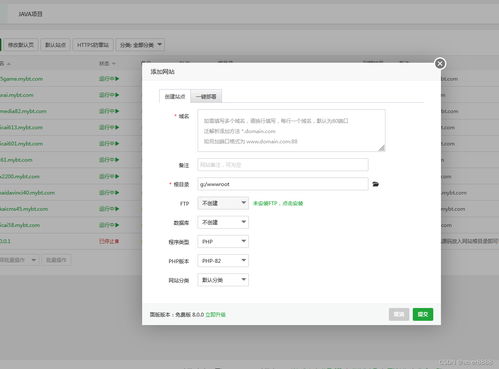Viewport: 499px width, 369px height.
Task: Click the resize grip of domain textarea
Action: (382, 148)
